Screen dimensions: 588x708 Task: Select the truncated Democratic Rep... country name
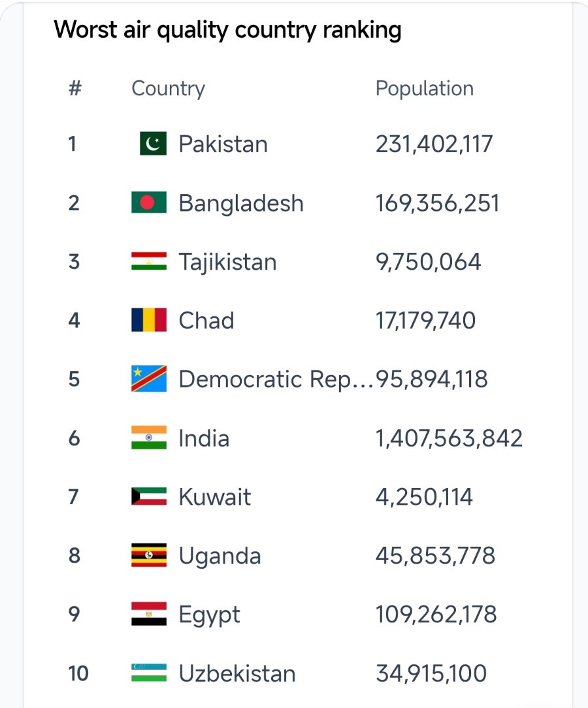pyautogui.click(x=276, y=379)
